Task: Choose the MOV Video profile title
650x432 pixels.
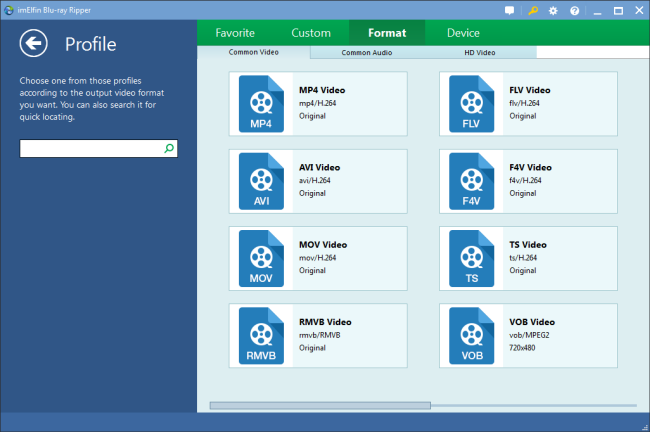Action: click(x=323, y=245)
